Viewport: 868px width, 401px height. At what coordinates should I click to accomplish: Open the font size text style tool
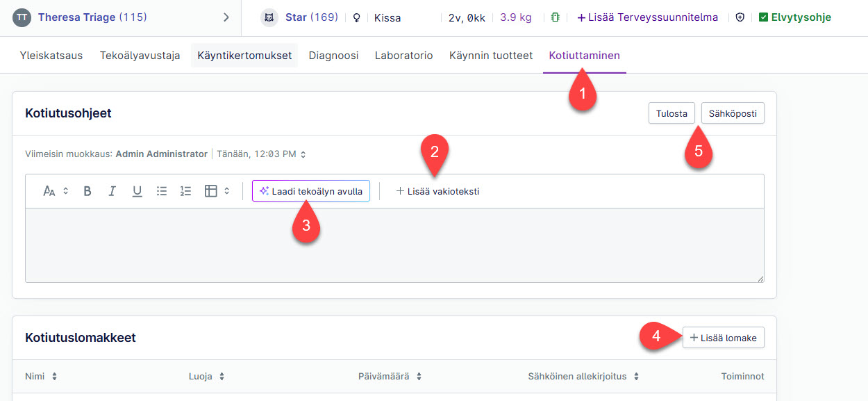pyautogui.click(x=49, y=191)
